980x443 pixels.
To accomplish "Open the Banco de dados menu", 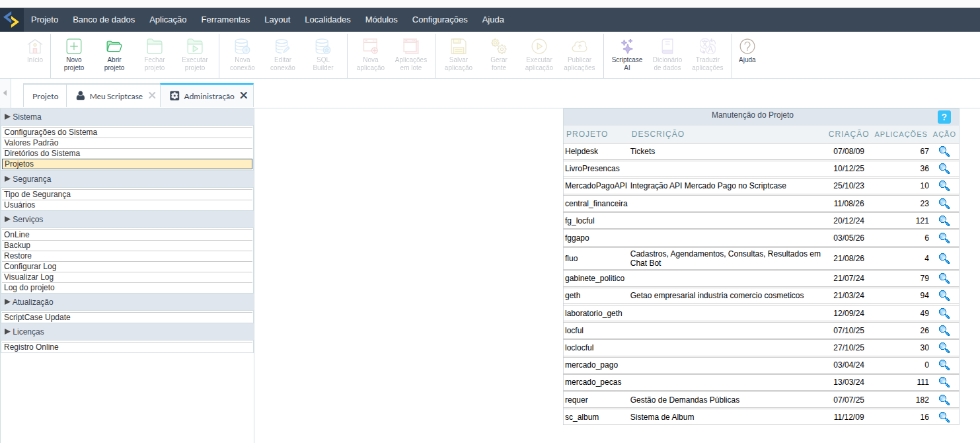I will [104, 20].
